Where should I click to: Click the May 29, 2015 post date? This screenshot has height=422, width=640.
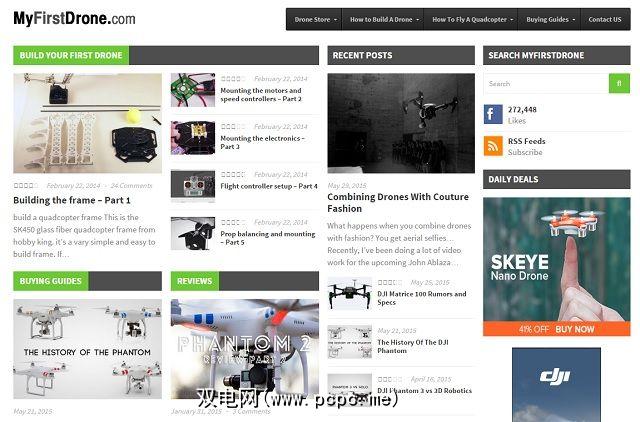pos(347,186)
